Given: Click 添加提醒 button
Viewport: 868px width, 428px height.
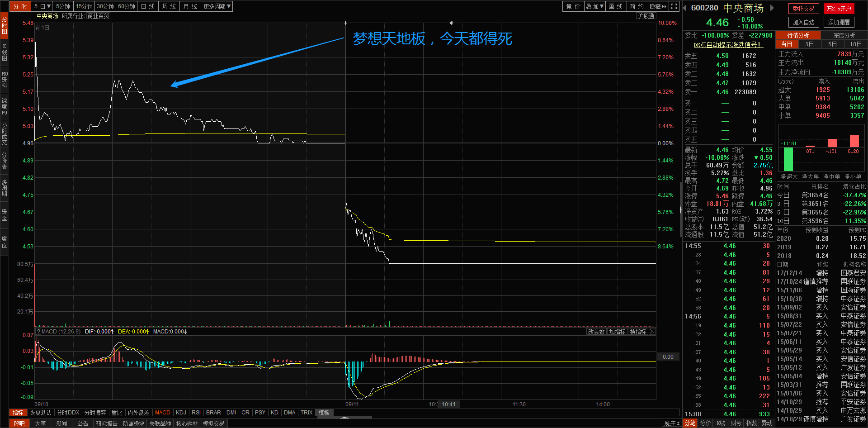Looking at the screenshot, I should point(839,22).
